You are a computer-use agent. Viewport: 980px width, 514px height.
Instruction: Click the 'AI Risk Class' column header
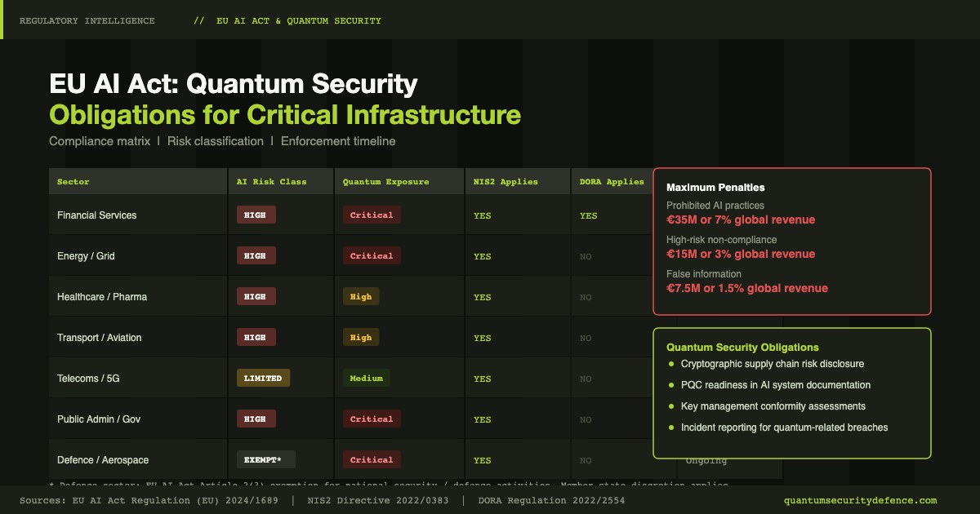(271, 181)
